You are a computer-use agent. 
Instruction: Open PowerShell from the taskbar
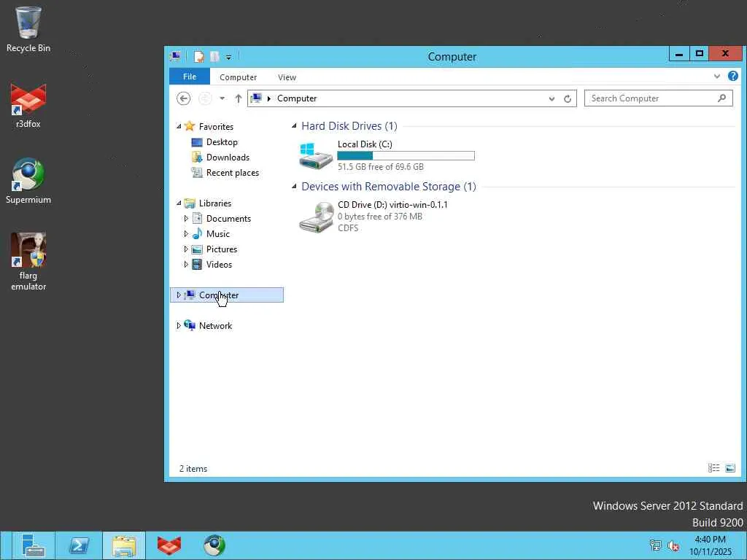tap(79, 545)
